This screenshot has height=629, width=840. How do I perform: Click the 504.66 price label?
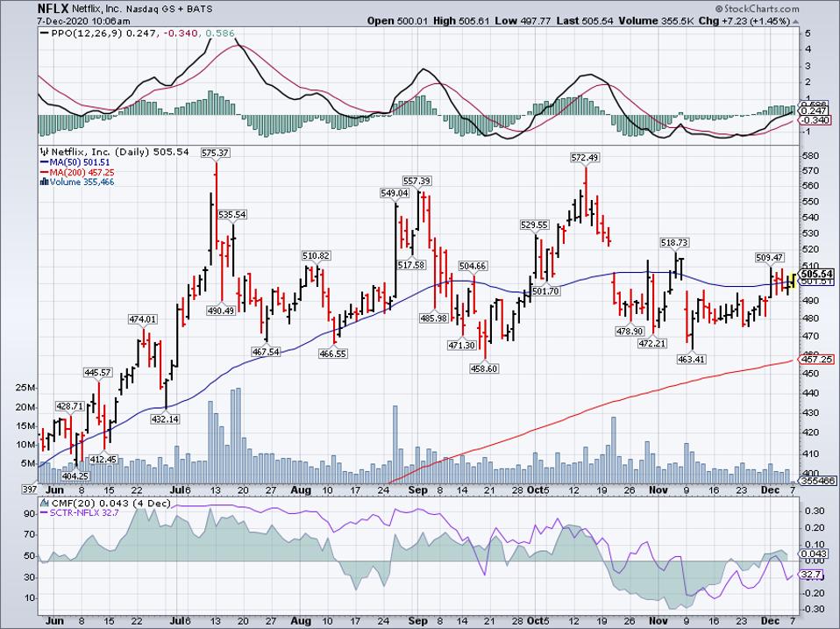click(473, 267)
